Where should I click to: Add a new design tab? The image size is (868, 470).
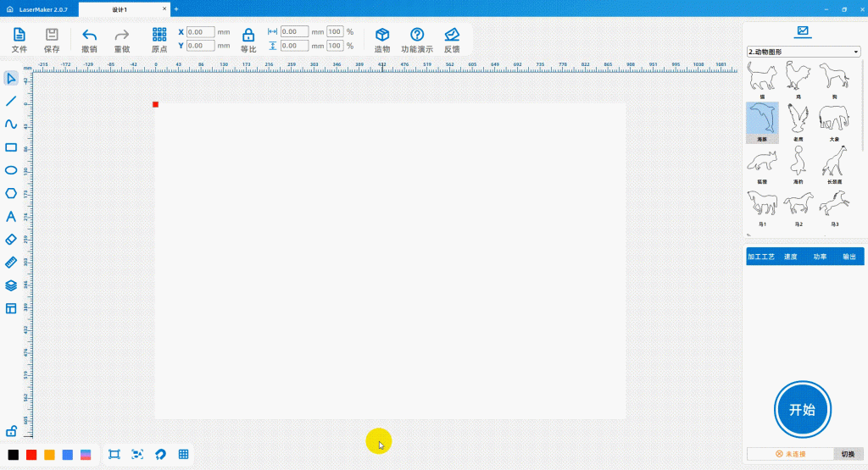(x=176, y=9)
